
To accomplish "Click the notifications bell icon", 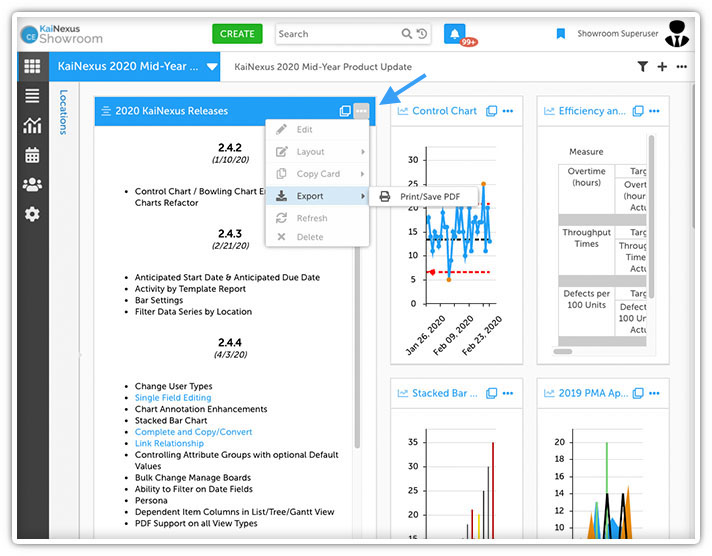I will click(455, 34).
